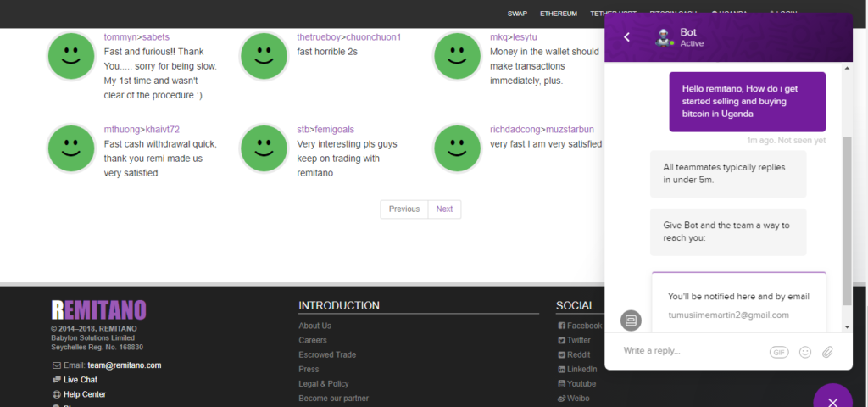The image size is (868, 407).
Task: Open the About Us footer link
Action: coord(314,326)
